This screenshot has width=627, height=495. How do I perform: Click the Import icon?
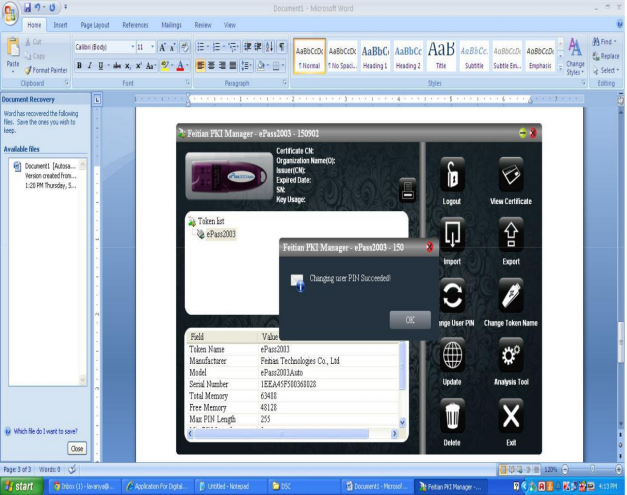tap(452, 235)
